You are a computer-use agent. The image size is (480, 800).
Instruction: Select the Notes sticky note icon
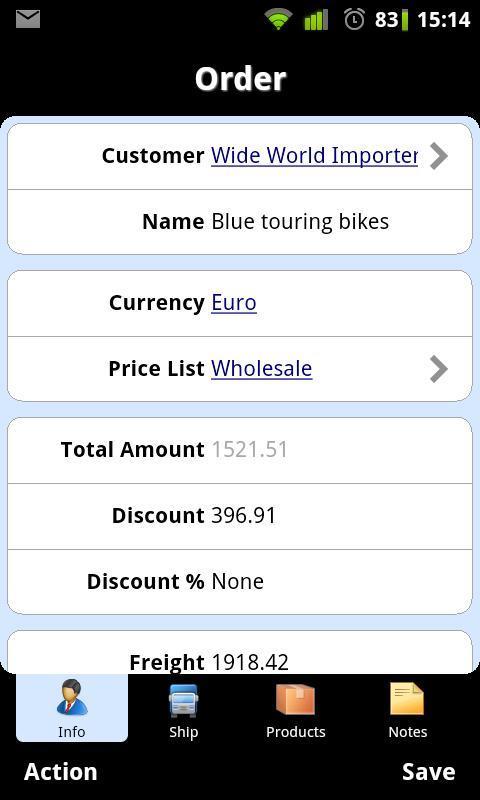tap(407, 699)
